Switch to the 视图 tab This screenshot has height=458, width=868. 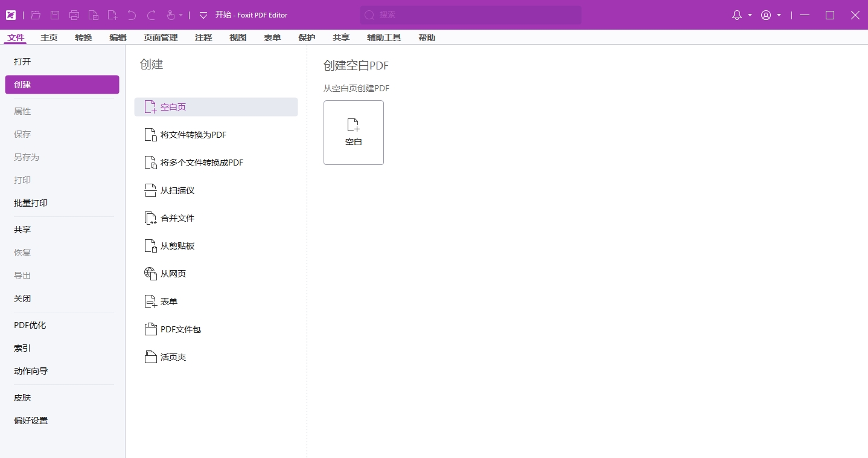pos(238,37)
